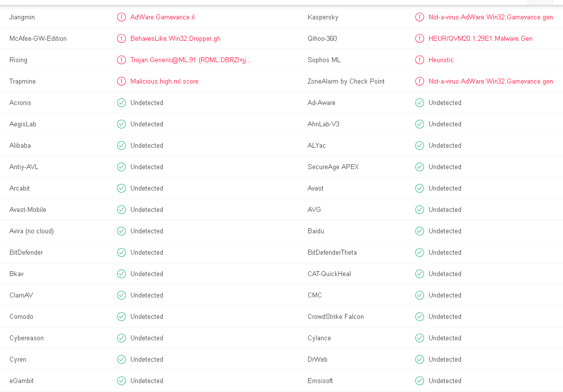Screen dimensions: 563x392
Task: Click the Rising engine name
Action: click(18, 60)
